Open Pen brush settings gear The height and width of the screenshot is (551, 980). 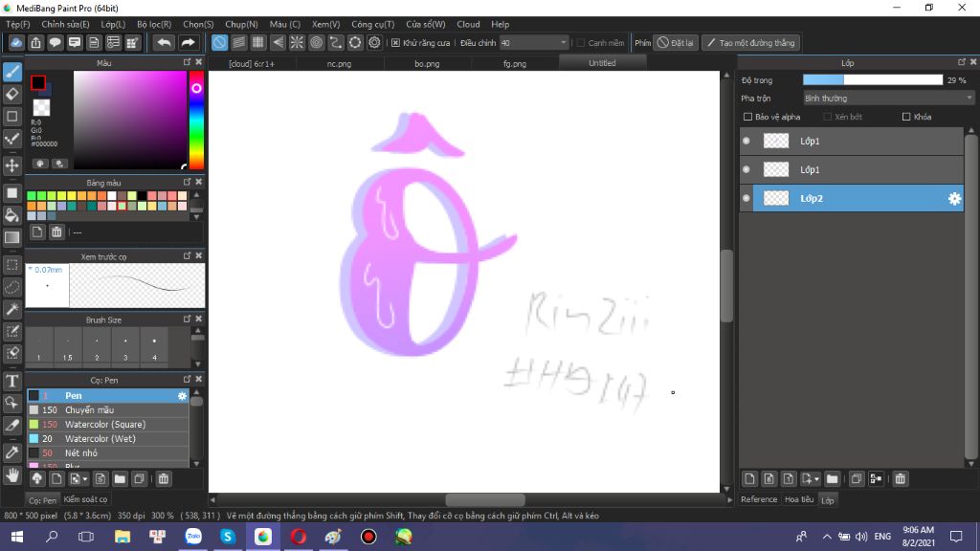(182, 395)
